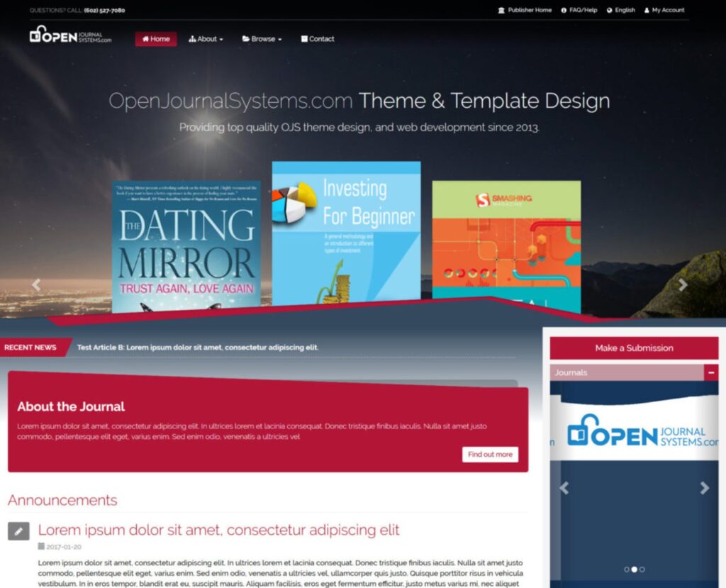726x588 pixels.
Task: Go to the Home menu item
Action: [156, 39]
